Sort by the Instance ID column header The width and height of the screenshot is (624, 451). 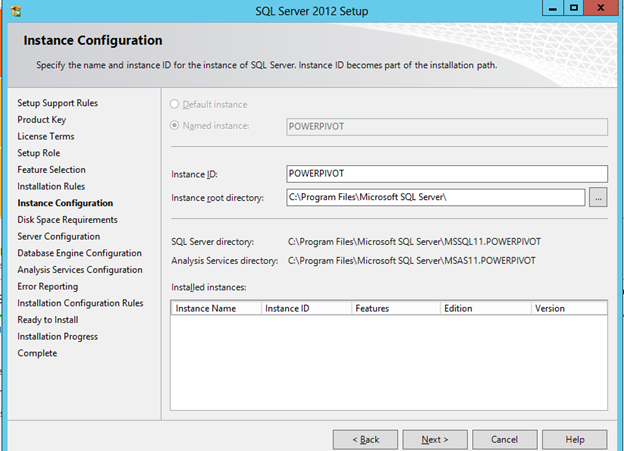[306, 308]
